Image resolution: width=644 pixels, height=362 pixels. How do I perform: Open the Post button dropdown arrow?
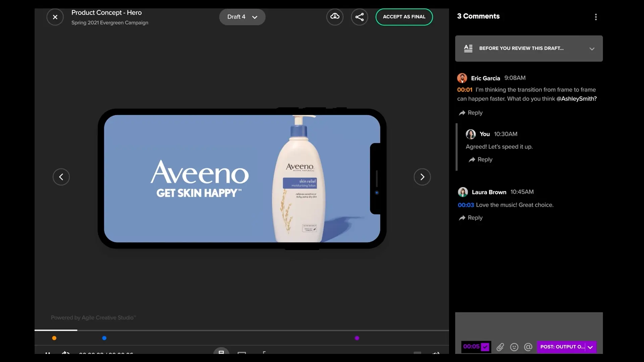[x=591, y=347]
